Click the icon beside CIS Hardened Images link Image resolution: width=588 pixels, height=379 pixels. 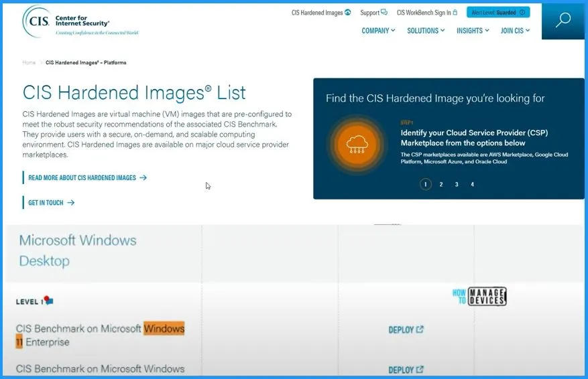[x=347, y=12]
